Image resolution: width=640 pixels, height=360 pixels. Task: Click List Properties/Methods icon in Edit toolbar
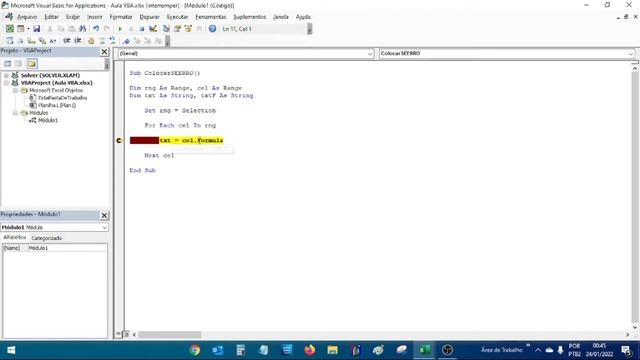click(9, 41)
